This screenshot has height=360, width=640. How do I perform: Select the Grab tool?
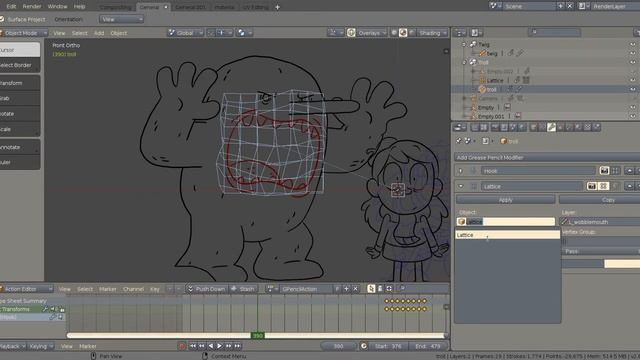20,98
